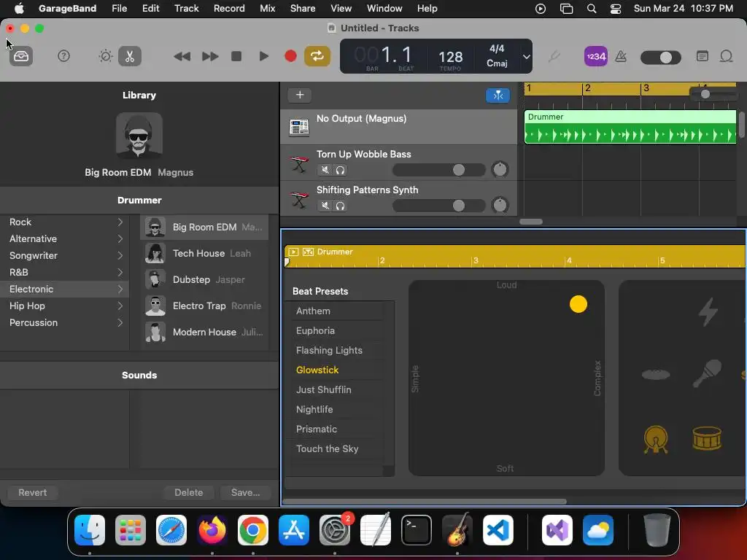Select the No Output (Magnus) drummer track icon
Viewport: 747px width, 560px height.
(298, 127)
